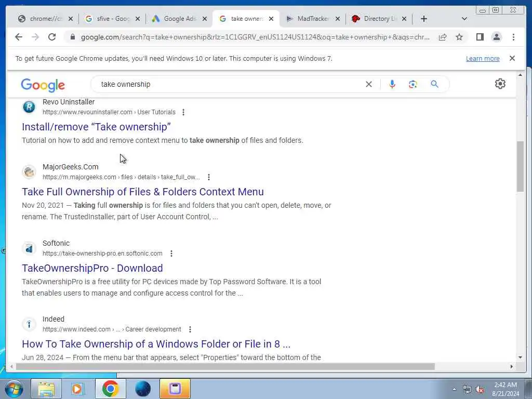The image size is (532, 399).
Task: Click the address bar URL
Action: [x=255, y=37]
